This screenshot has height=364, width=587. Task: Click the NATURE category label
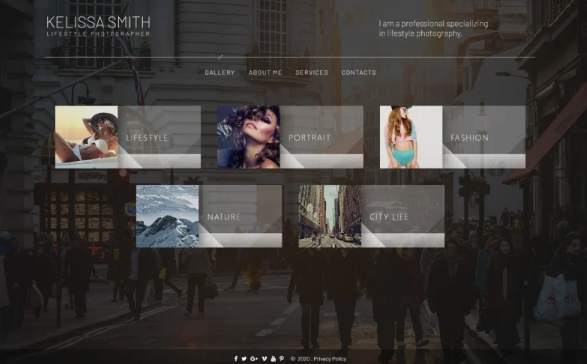click(224, 217)
